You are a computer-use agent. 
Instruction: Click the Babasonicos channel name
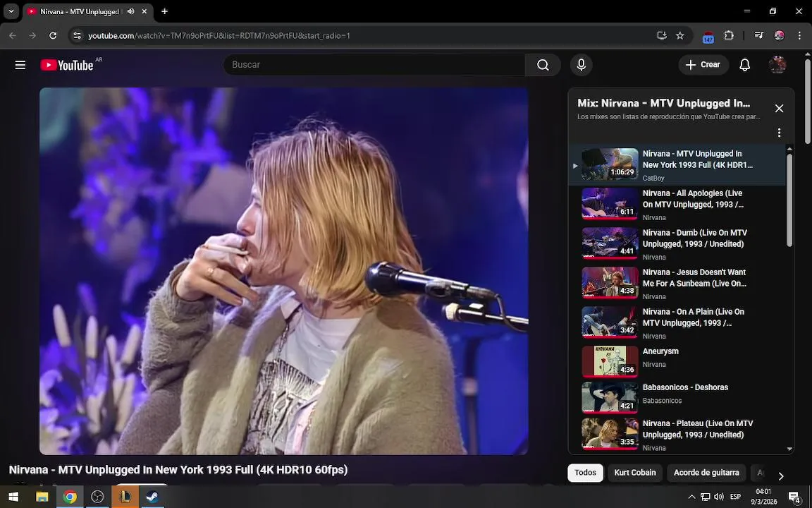662,401
